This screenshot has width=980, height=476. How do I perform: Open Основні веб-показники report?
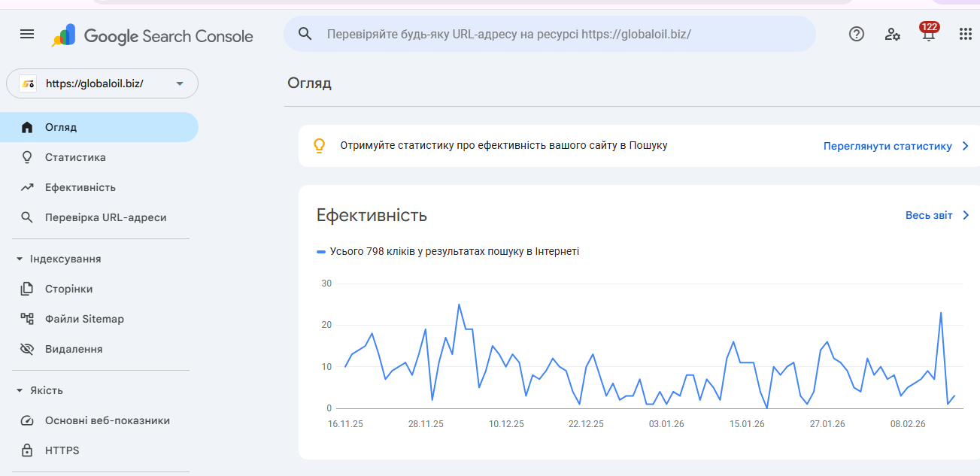(x=107, y=420)
